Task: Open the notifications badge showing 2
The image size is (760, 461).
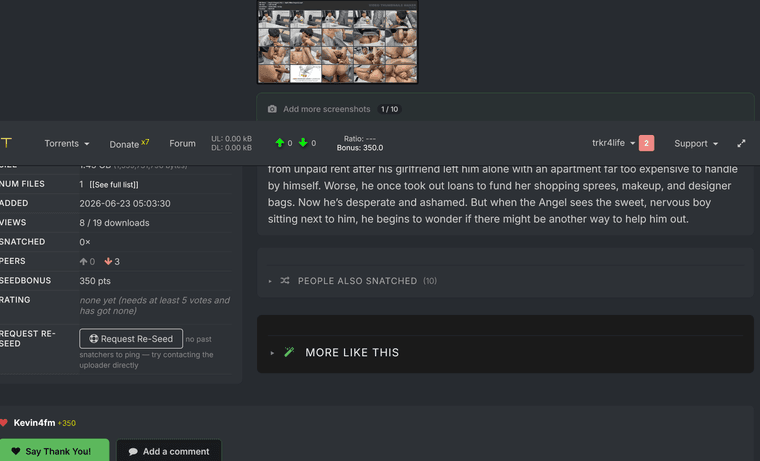Action: click(x=646, y=143)
